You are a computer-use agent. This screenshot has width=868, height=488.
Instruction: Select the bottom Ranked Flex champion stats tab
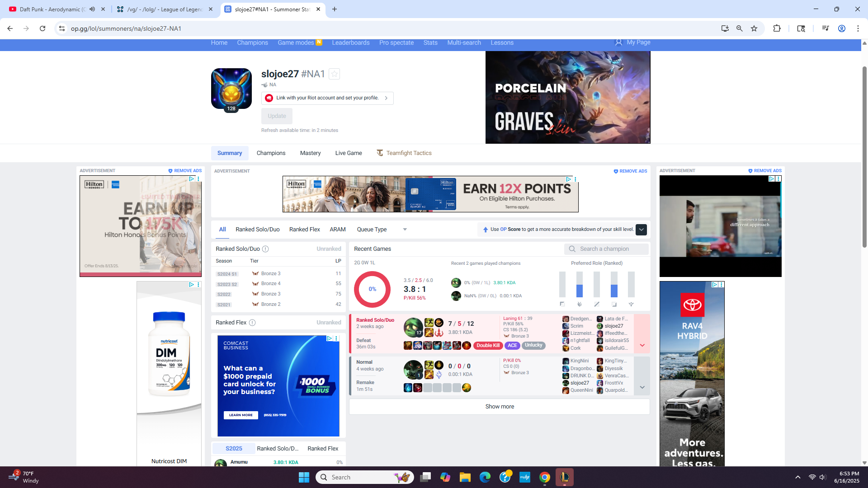323,449
